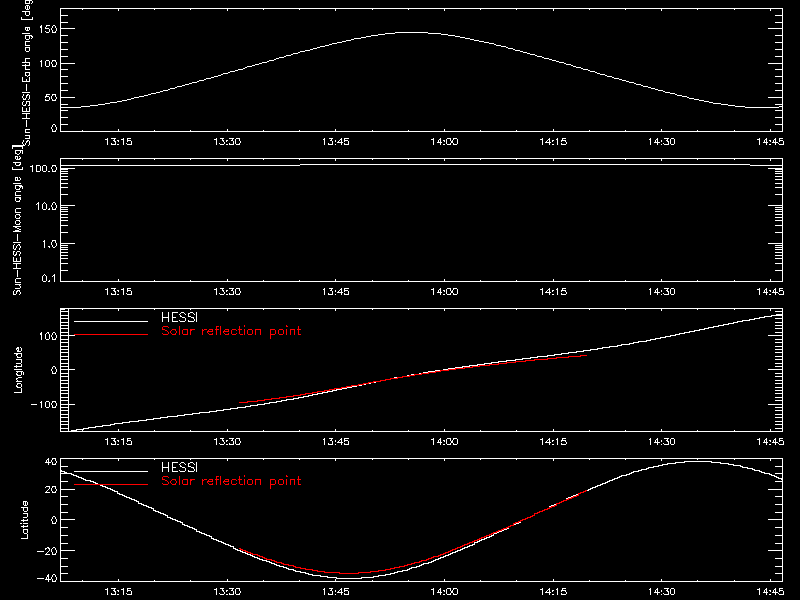The height and width of the screenshot is (600, 800).
Task: Click the -20 tick on Latitude axis
Action: tap(47, 551)
